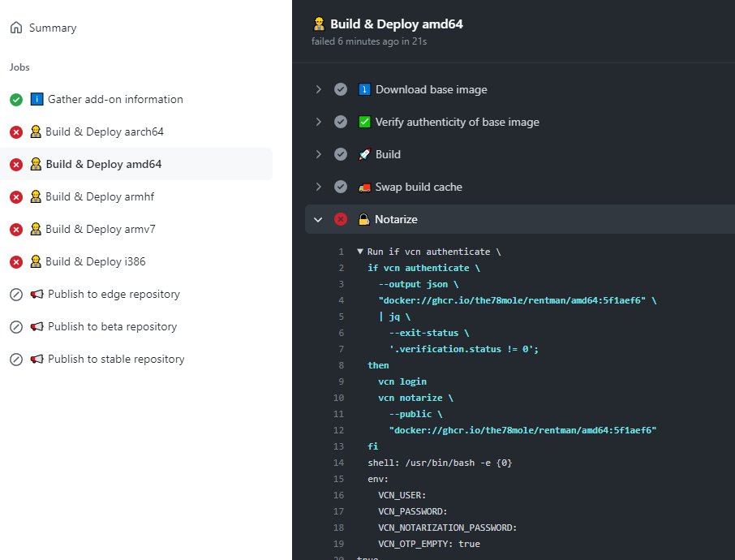Screen dimensions: 735x560
Task: Click skipped icon beside Publish to edge repository
Action: 16,295
